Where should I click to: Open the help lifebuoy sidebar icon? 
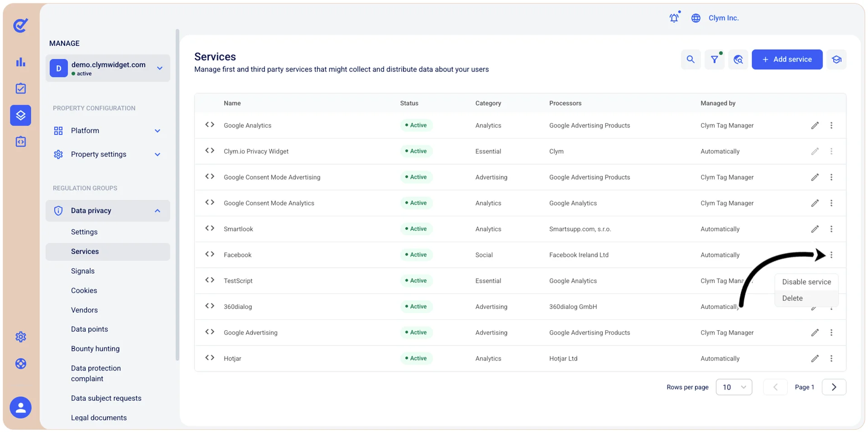tap(21, 363)
